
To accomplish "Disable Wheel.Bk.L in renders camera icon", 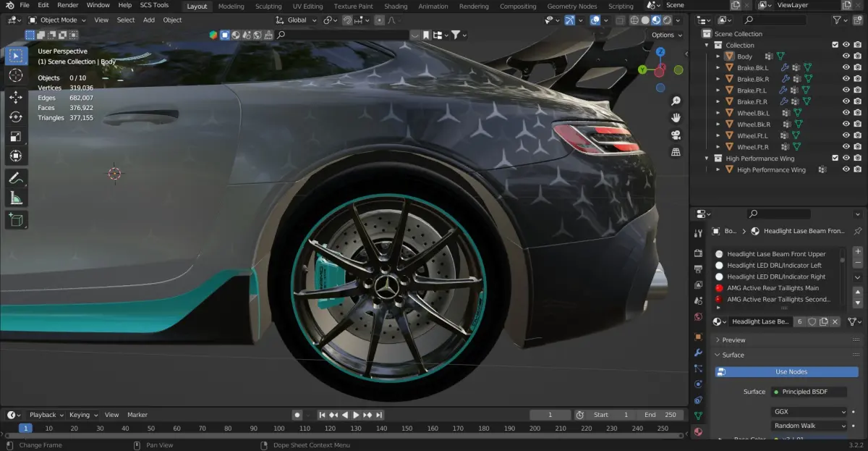I will [857, 113].
